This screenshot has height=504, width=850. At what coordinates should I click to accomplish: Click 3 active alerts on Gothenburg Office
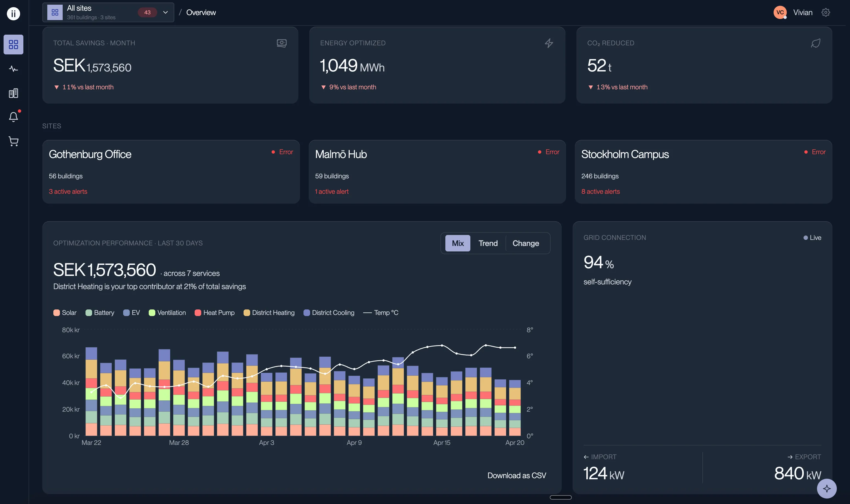point(68,192)
